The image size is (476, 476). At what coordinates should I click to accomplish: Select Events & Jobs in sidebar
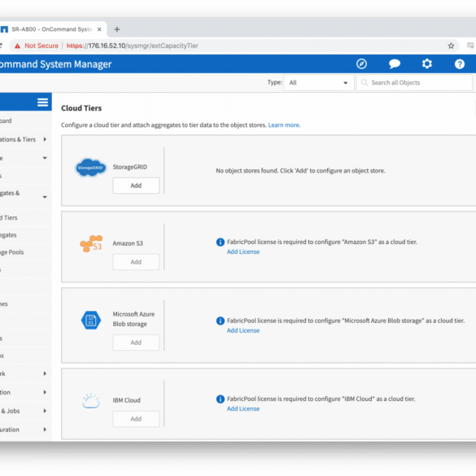(x=10, y=411)
